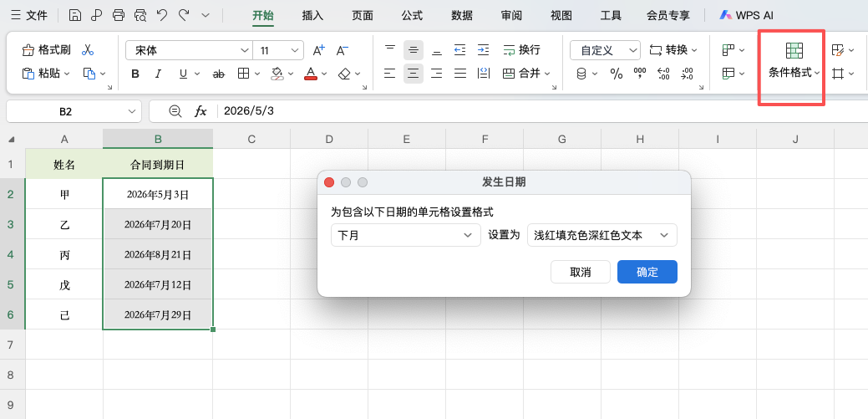
Task: Open number format 自定义 dropdown
Action: [x=632, y=50]
